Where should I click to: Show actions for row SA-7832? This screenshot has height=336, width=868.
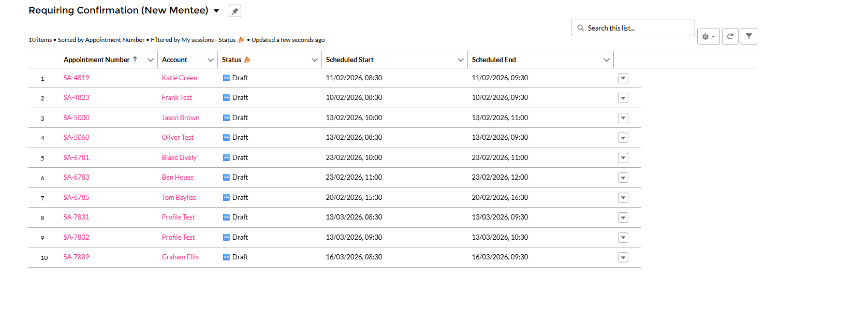[623, 238]
